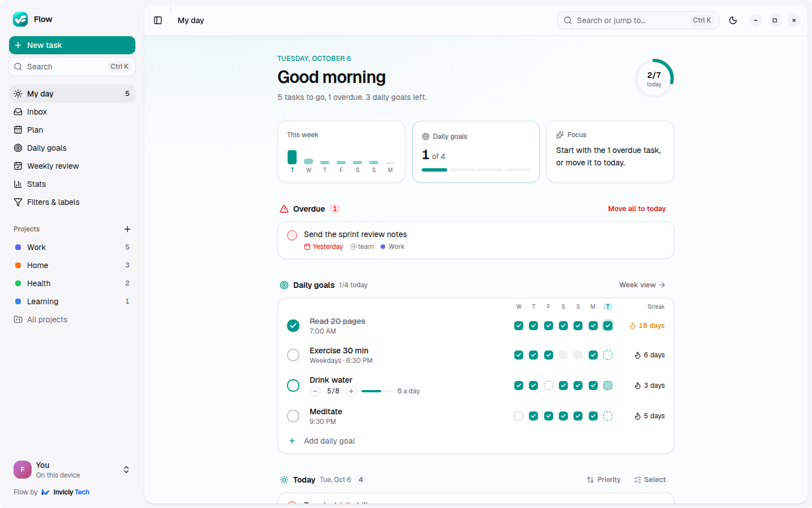
Task: Switch to dark mode moon icon
Action: tap(733, 20)
